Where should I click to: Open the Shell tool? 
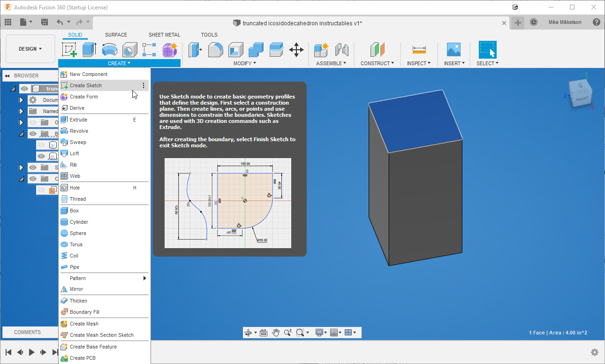pos(235,49)
